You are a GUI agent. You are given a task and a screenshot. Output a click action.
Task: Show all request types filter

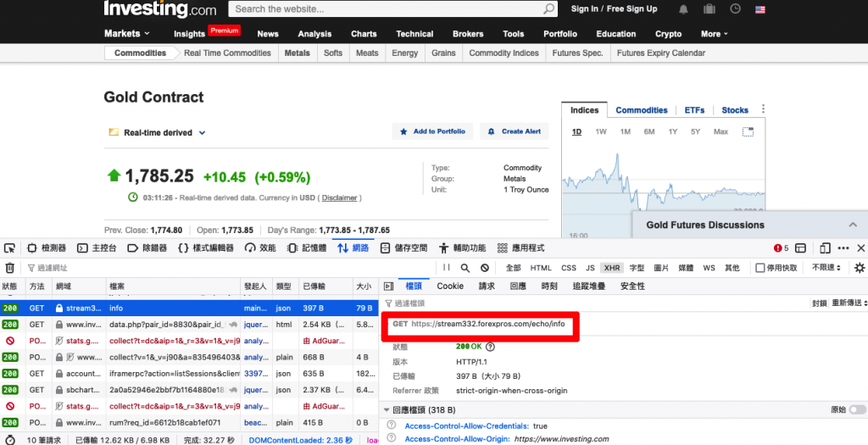(513, 268)
